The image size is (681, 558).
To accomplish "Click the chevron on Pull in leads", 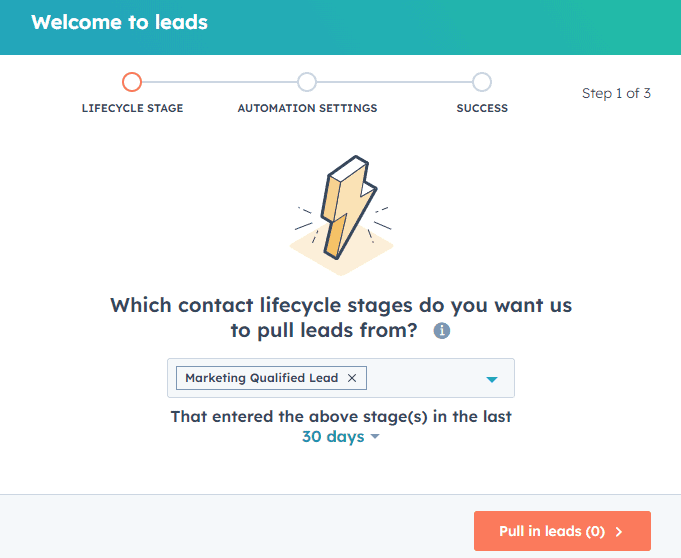I will click(619, 532).
